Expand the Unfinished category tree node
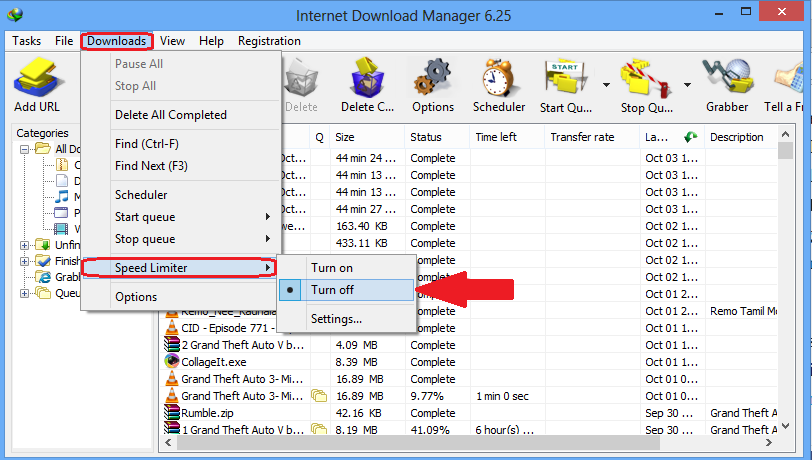Image resolution: width=812 pixels, height=460 pixels. click(x=25, y=245)
